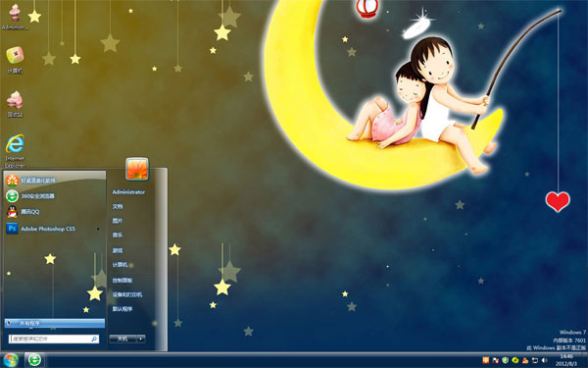
Task: Open the green shield security tray icon
Action: [505, 360]
